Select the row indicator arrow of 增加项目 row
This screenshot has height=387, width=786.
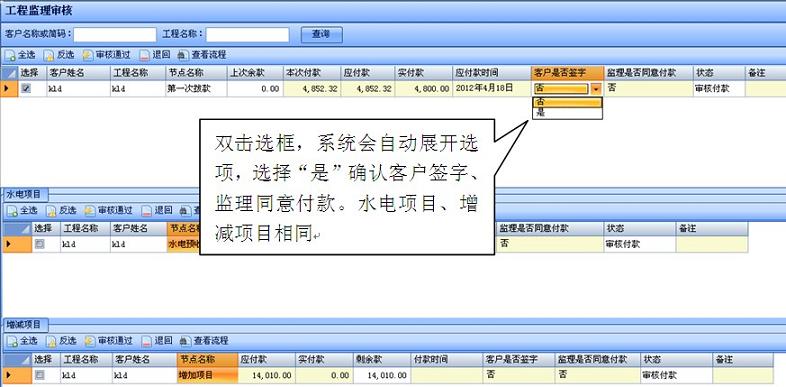(x=16, y=375)
